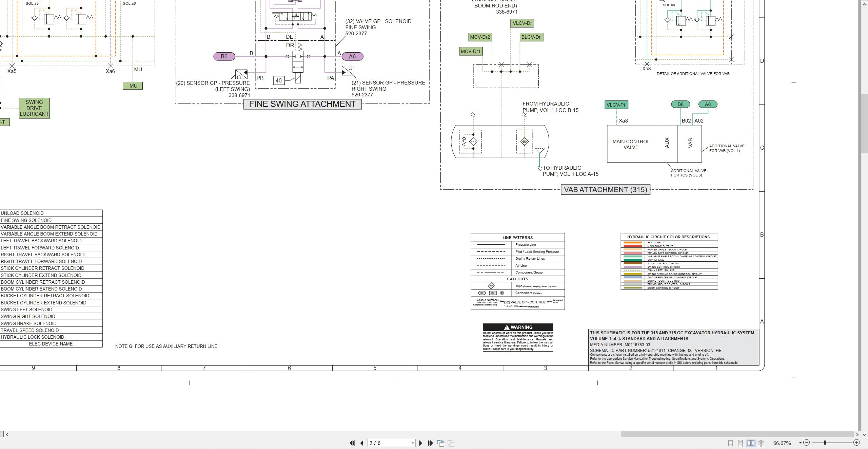Click the horizontal scroll right arrow
Image resolution: width=868 pixels, height=449 pixels.
tap(857, 434)
